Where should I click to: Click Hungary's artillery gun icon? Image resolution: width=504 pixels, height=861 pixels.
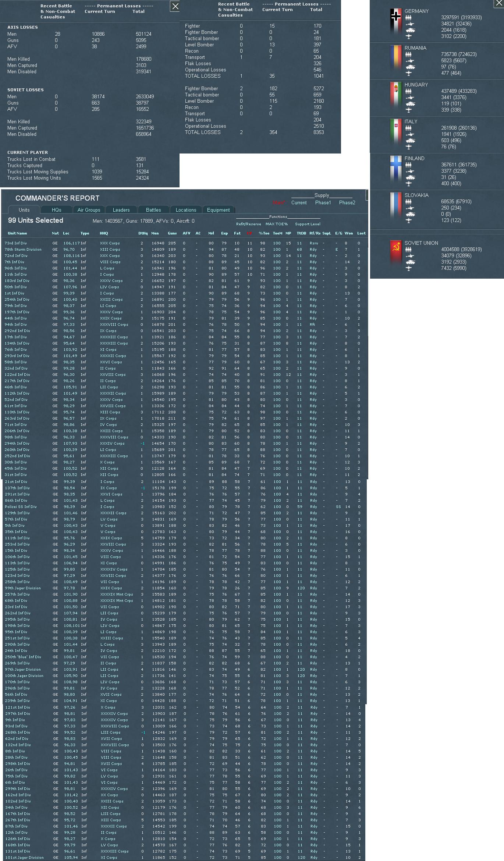[x=409, y=98]
